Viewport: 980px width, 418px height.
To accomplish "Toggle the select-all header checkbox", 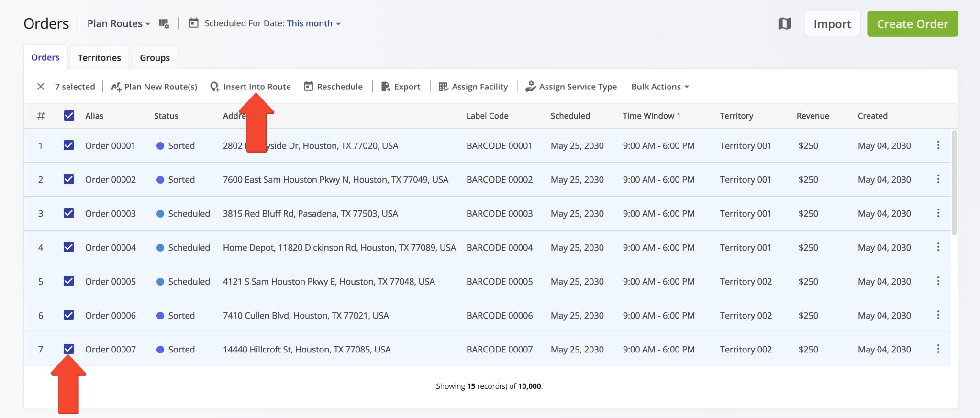I will [x=69, y=115].
